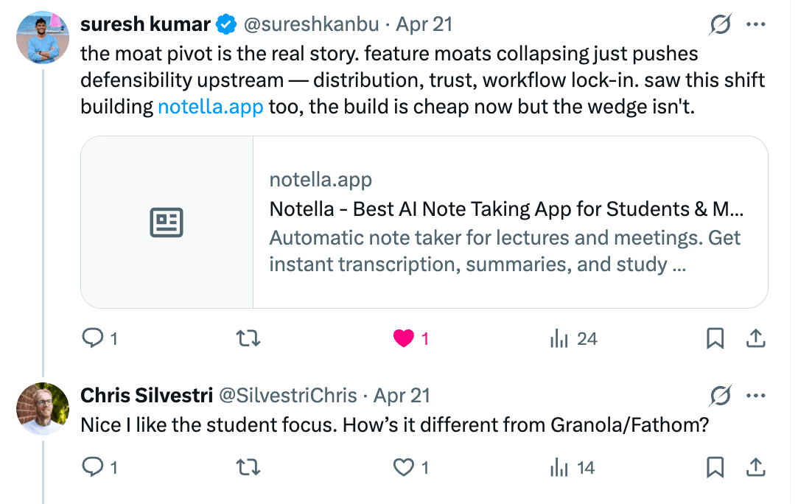The height and width of the screenshot is (504, 812).
Task: Click Chris Silvestri's profile avatar
Action: (43, 409)
